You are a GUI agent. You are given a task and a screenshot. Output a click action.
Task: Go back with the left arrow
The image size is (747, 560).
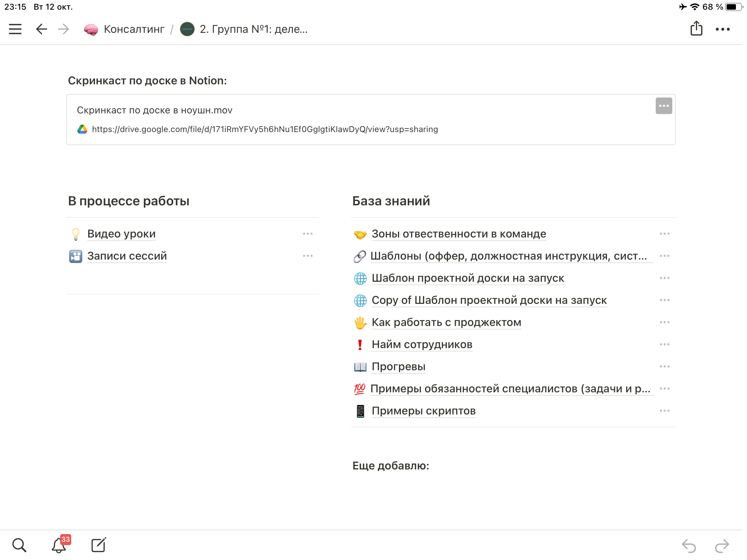(x=41, y=29)
